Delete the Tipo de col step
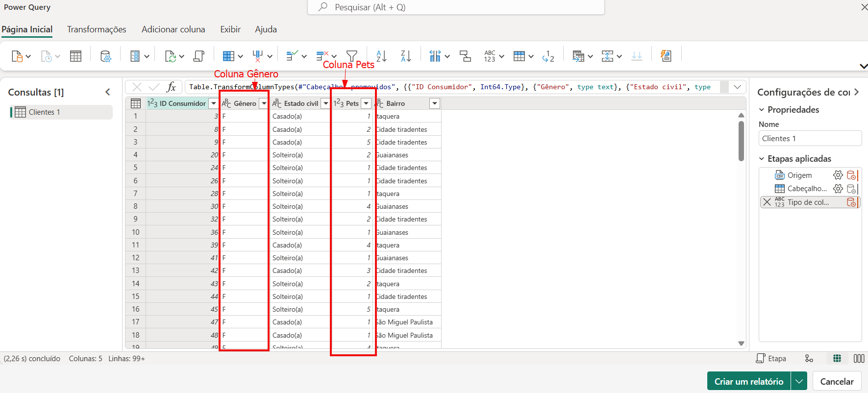The height and width of the screenshot is (393, 868). (767, 202)
